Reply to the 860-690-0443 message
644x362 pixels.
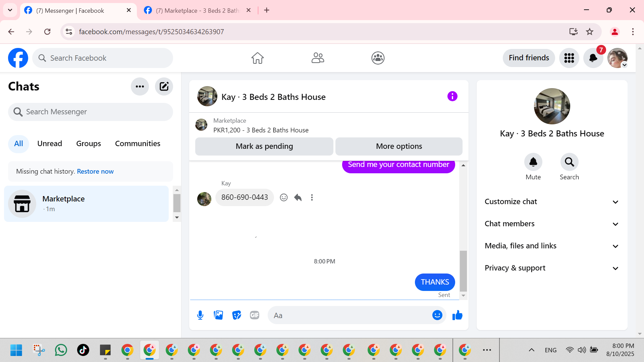click(298, 197)
